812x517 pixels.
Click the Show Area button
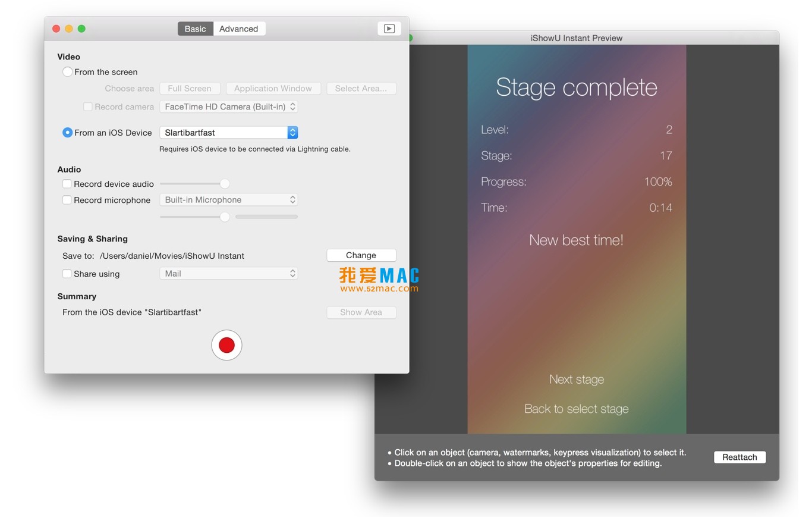[x=361, y=312]
